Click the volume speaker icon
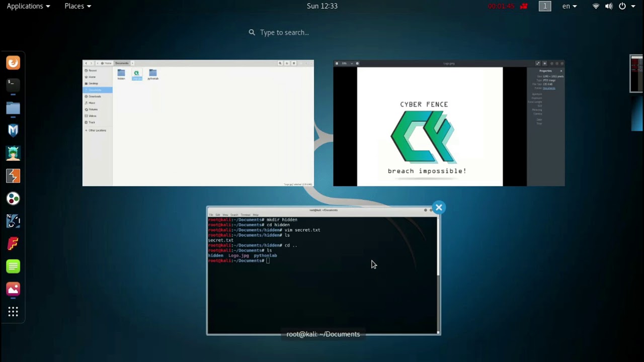The height and width of the screenshot is (362, 644). [x=609, y=6]
